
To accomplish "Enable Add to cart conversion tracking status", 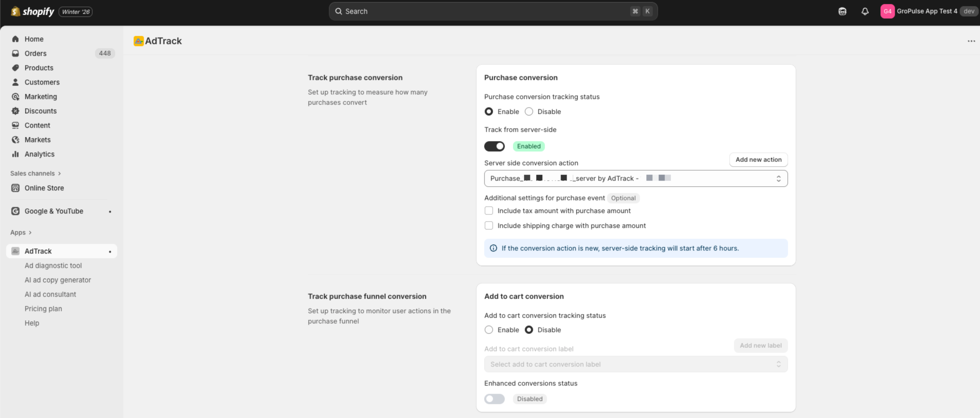I will pyautogui.click(x=489, y=330).
